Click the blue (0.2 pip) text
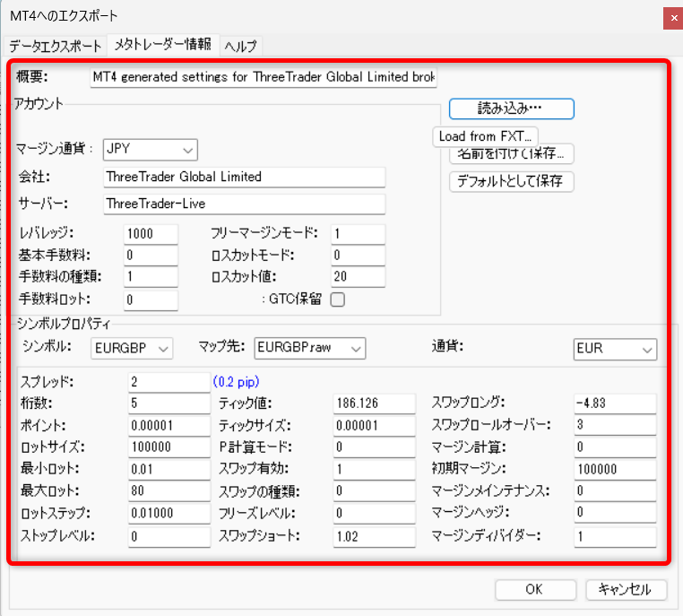The width and height of the screenshot is (683, 616). point(236,382)
